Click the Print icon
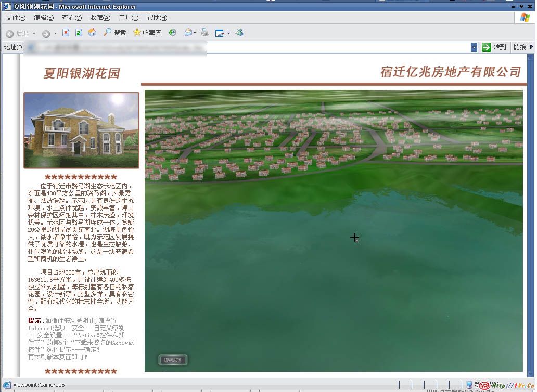The width and height of the screenshot is (537, 392). tap(205, 33)
